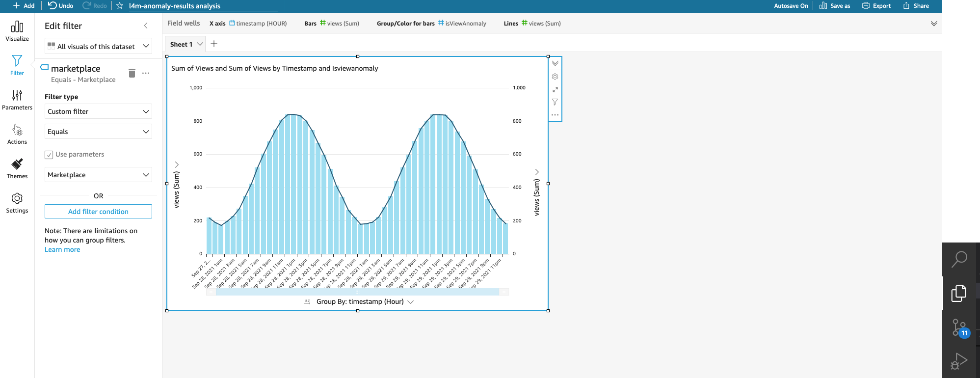Open Sheet 1 tab dropdown arrow
The image size is (980, 378).
pyautogui.click(x=200, y=44)
